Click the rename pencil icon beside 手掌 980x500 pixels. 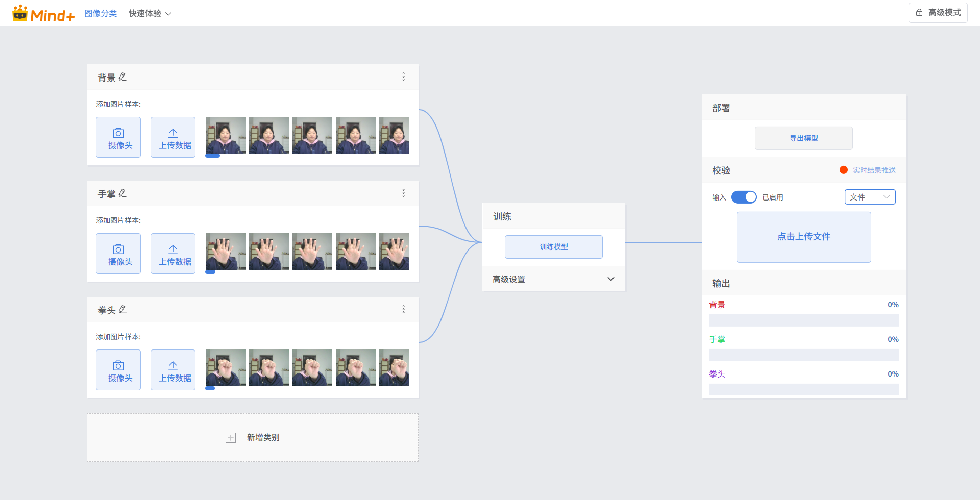(x=122, y=193)
